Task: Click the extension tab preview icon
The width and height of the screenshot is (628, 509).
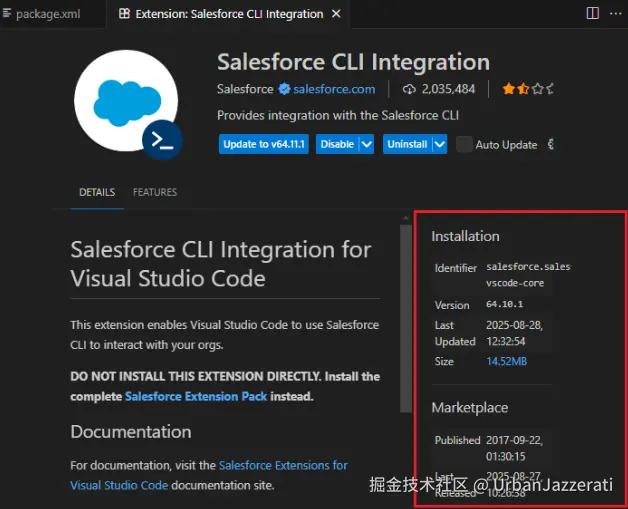Action: point(124,14)
